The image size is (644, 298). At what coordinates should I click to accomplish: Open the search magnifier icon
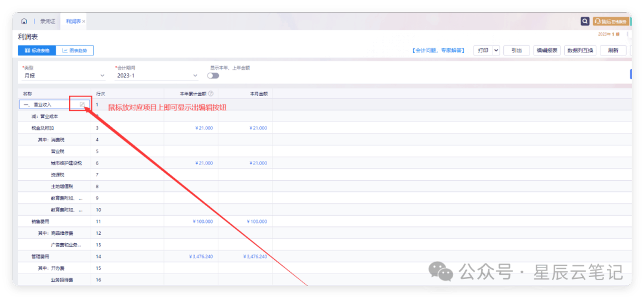tap(585, 21)
